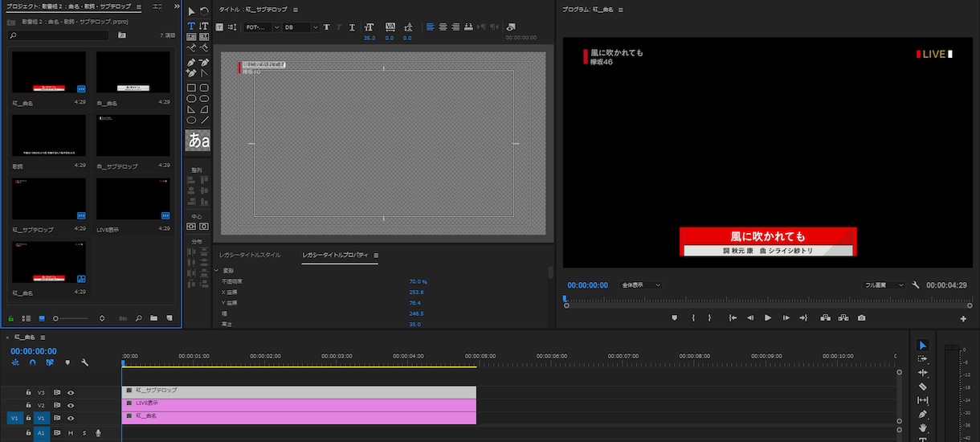Right-align the title text
980x442 pixels.
pos(456,27)
